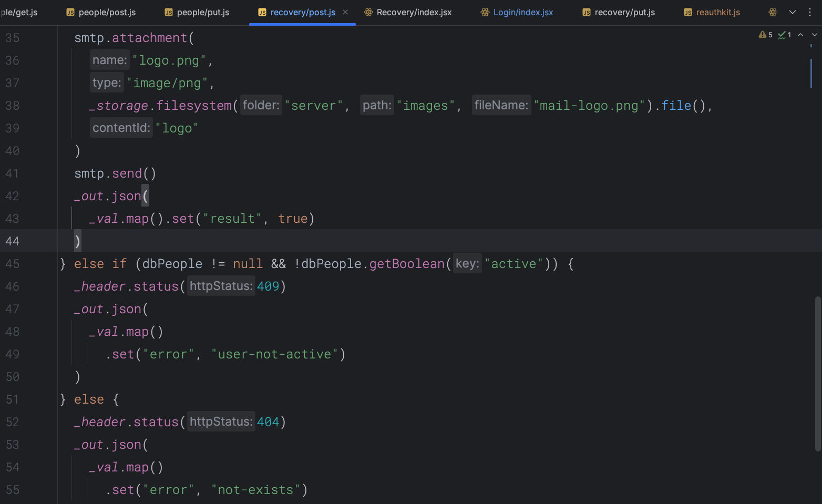Switch to the recovery/put.js tab
Image resolution: width=822 pixels, height=504 pixels.
pos(624,12)
